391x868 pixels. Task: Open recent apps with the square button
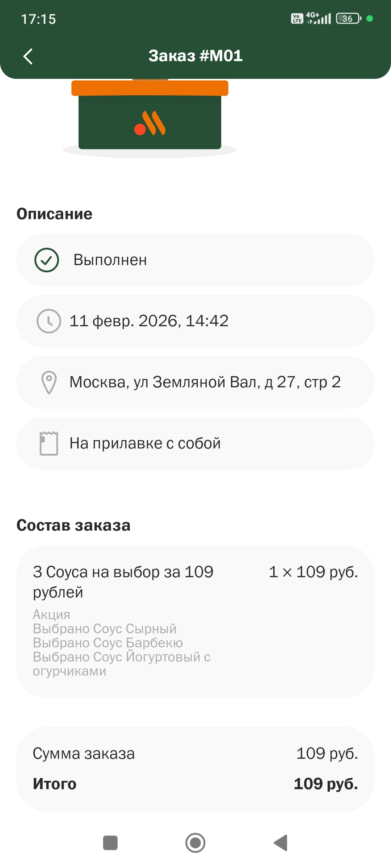pyautogui.click(x=110, y=843)
